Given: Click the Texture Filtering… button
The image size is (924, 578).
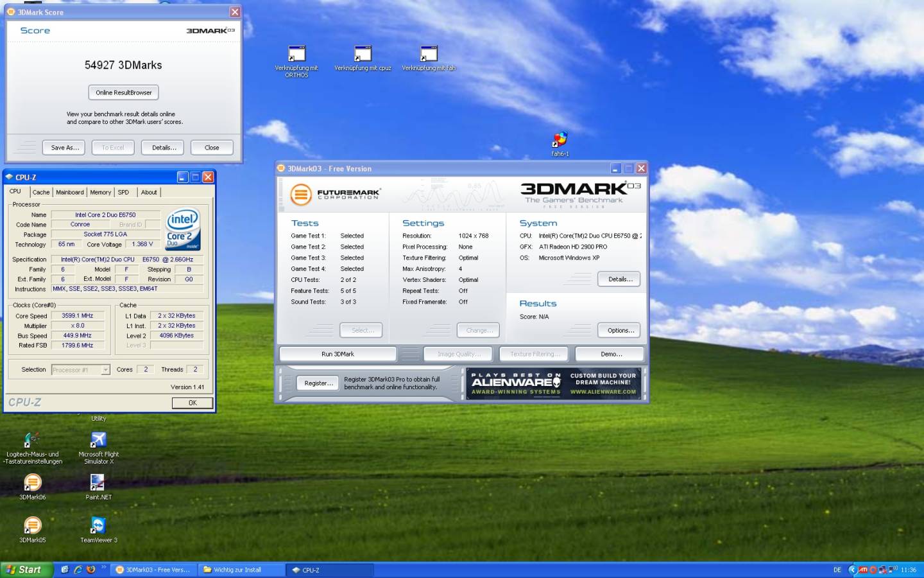Looking at the screenshot, I should click(535, 354).
